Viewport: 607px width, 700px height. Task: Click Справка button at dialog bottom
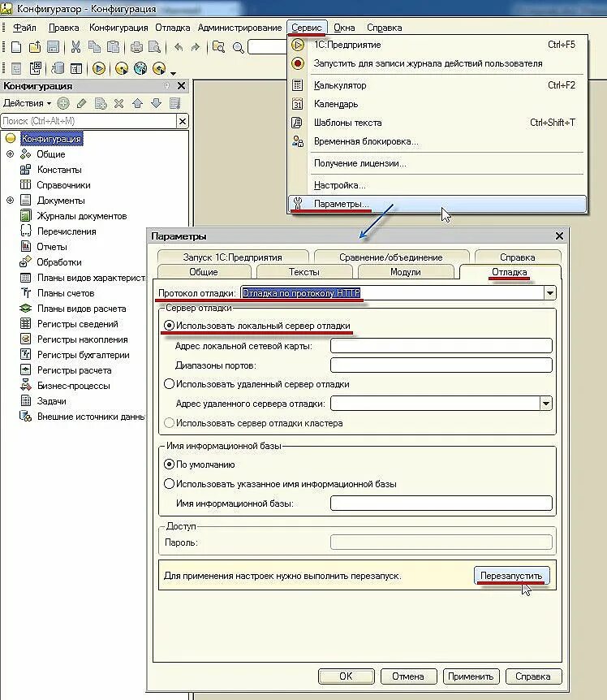coord(533,676)
